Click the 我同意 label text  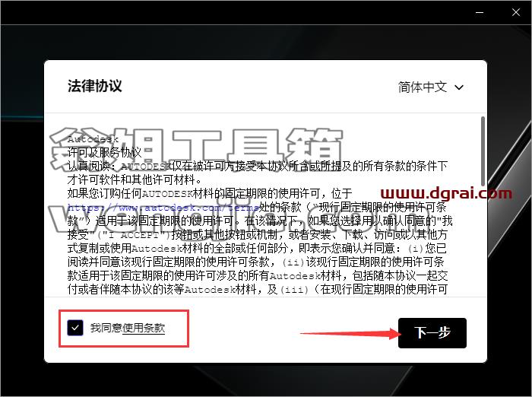pos(106,328)
